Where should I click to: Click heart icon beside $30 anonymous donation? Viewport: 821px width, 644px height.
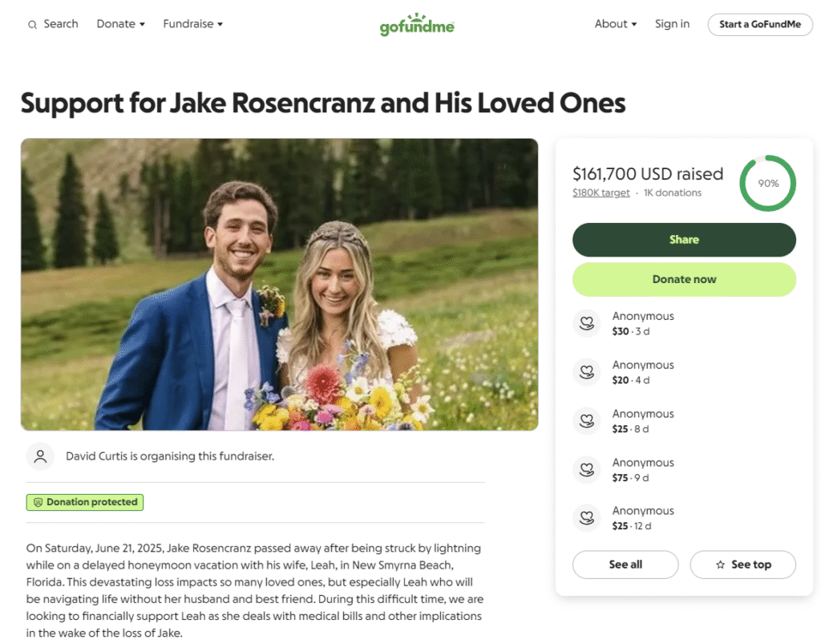586,323
